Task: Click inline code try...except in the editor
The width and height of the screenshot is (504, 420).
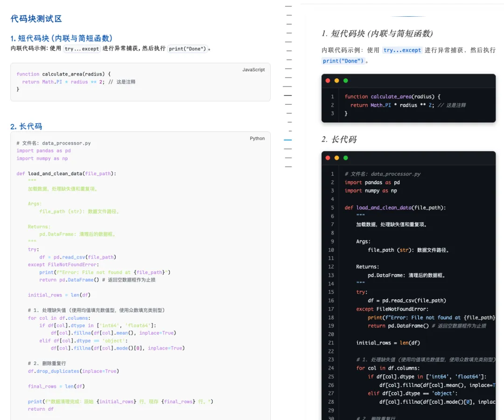Action: 82,49
